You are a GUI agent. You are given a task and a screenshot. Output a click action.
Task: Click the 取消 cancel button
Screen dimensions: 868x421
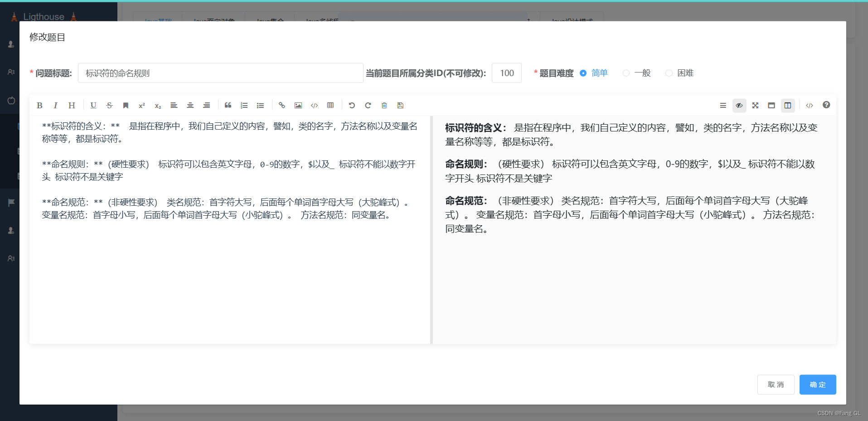776,384
